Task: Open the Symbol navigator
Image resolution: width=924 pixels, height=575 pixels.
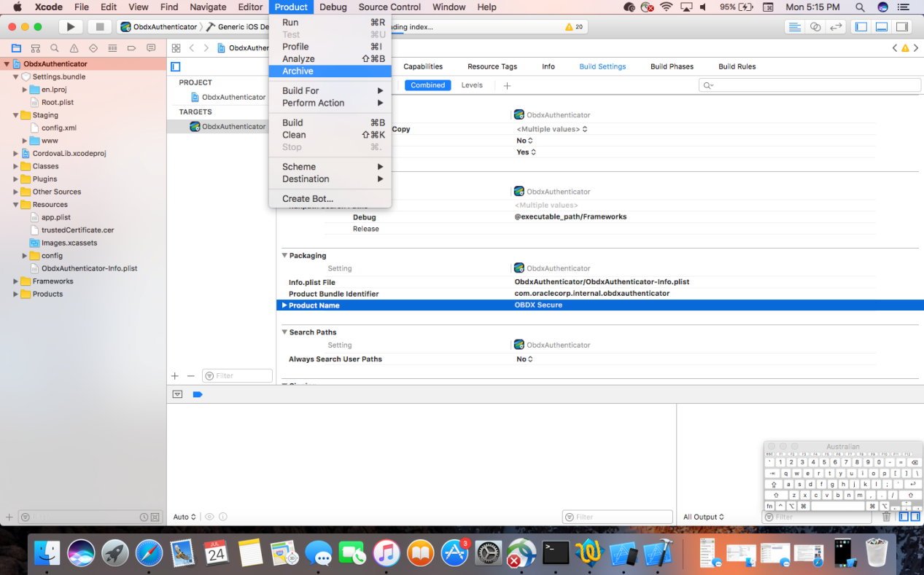Action: [36, 48]
